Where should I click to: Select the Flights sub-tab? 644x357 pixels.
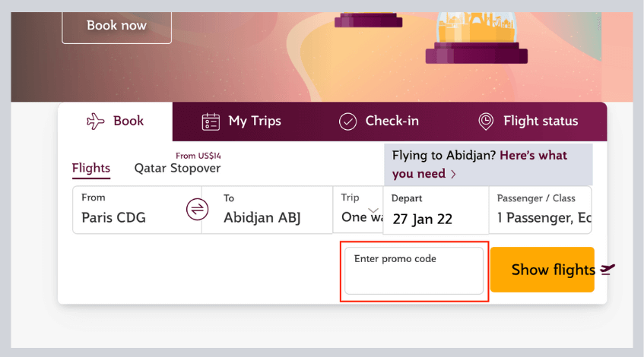[x=91, y=168]
